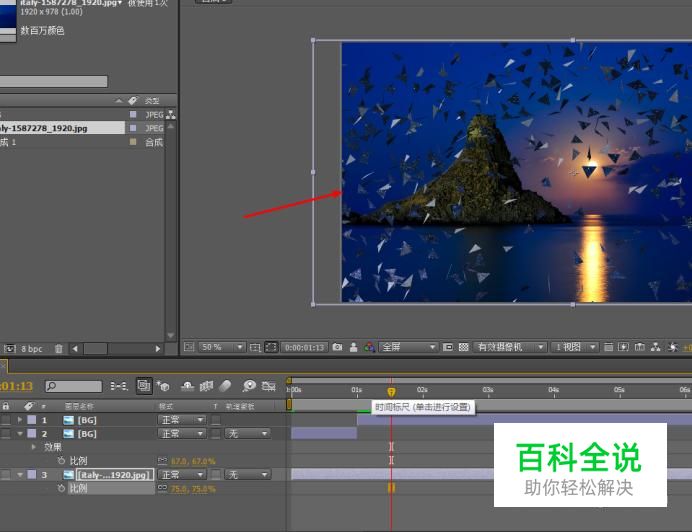Click the project panel right scroll arrow

[158, 349]
